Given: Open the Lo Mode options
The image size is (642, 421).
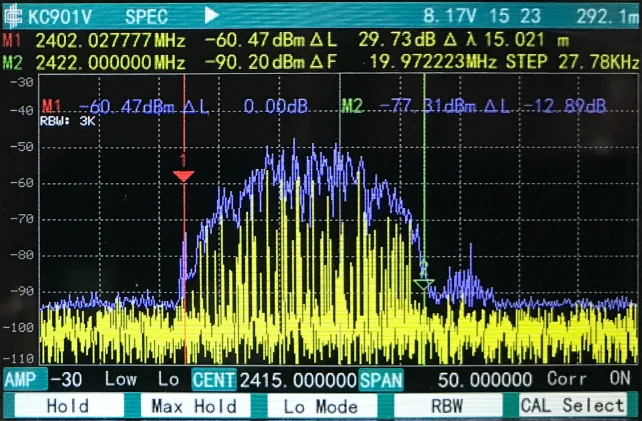Looking at the screenshot, I should [321, 406].
